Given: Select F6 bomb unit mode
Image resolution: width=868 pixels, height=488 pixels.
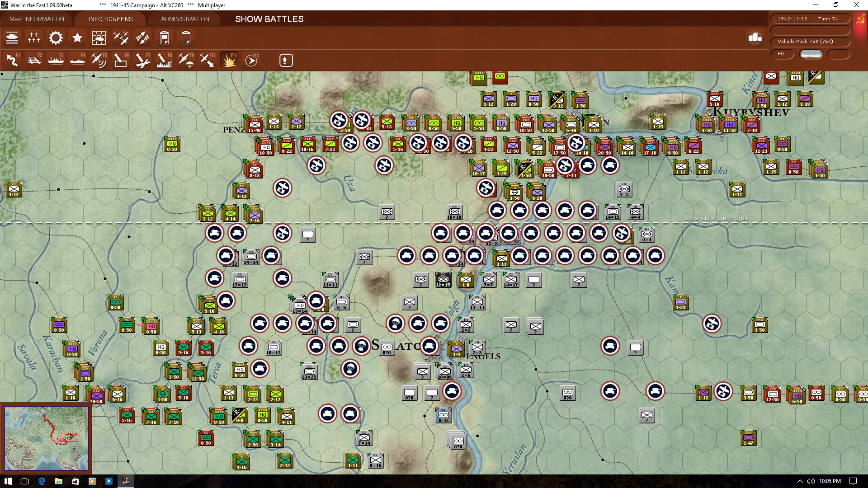Looking at the screenshot, I should (121, 60).
